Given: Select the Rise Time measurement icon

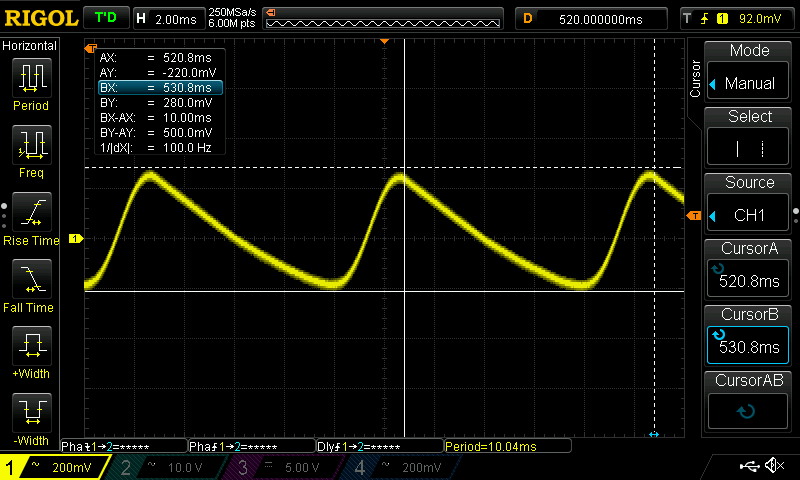Looking at the screenshot, I should pyautogui.click(x=32, y=212).
